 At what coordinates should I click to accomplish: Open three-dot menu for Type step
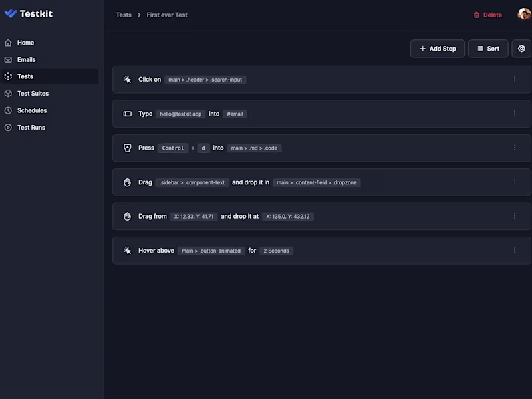[515, 114]
